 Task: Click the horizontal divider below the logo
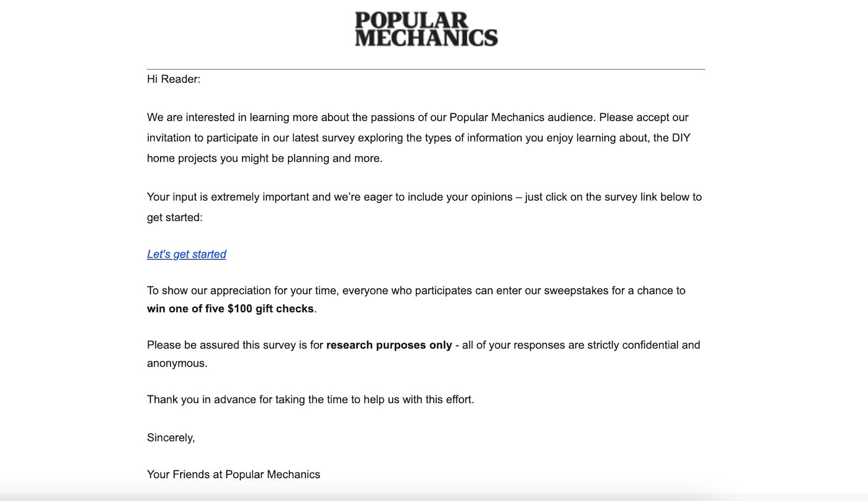(x=426, y=69)
